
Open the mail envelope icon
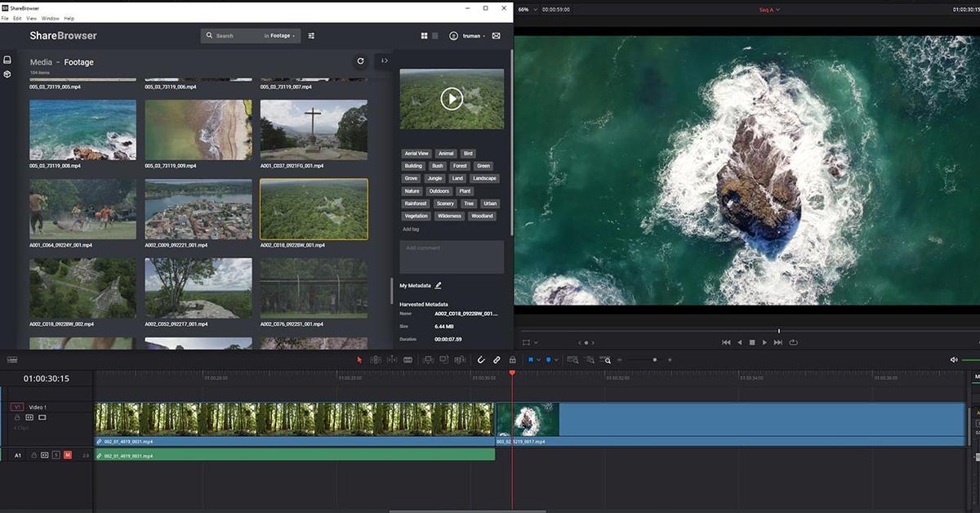pyautogui.click(x=496, y=36)
